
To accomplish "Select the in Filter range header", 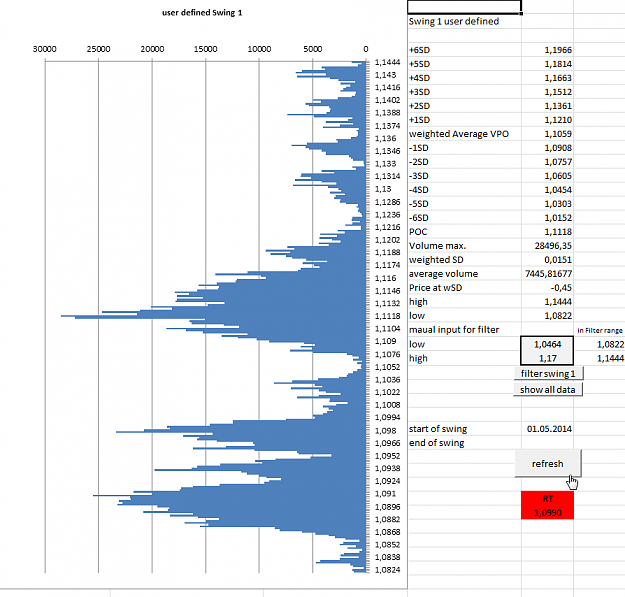I will point(599,330).
